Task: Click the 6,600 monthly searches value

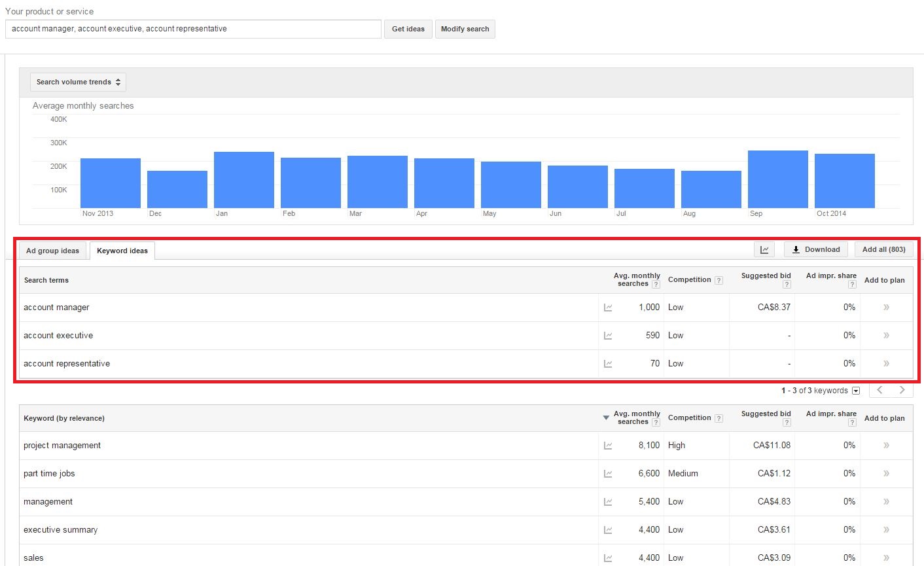Action: (x=649, y=474)
